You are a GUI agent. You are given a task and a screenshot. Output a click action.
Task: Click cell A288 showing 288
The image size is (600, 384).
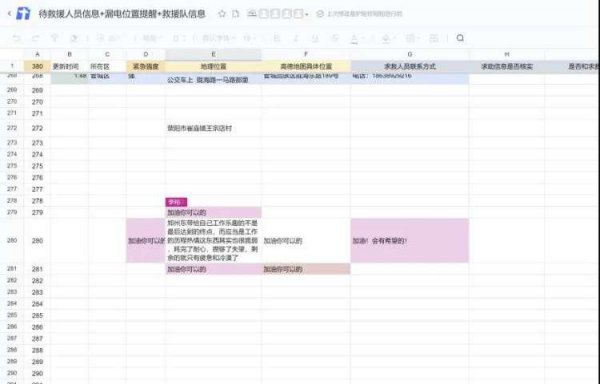[x=37, y=350]
